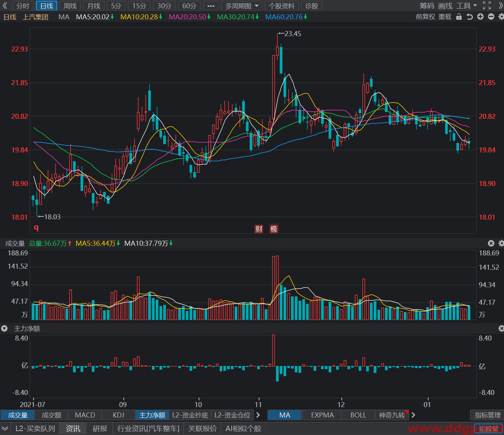Enter fullscreen chart mode
The height and width of the screenshot is (435, 504).
tap(487, 6)
